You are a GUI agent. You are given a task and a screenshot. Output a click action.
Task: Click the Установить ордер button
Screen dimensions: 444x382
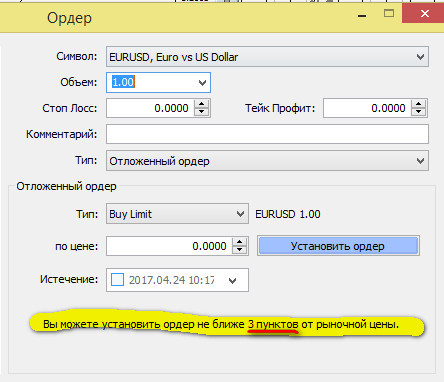coord(338,246)
